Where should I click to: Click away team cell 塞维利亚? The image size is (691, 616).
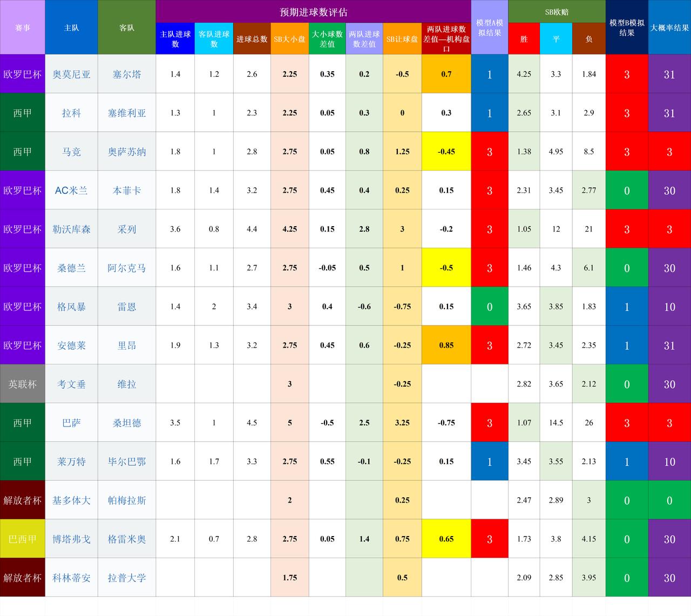point(127,113)
